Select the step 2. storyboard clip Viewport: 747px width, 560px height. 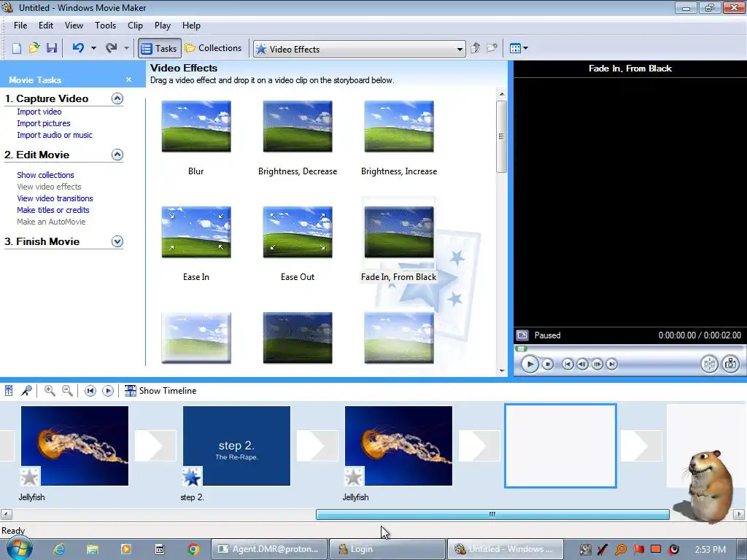click(237, 446)
